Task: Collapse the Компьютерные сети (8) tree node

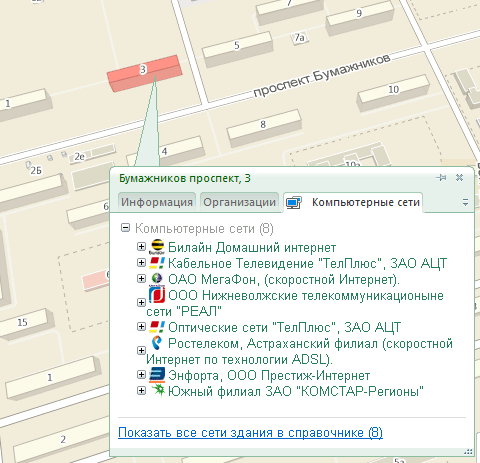Action: click(125, 228)
